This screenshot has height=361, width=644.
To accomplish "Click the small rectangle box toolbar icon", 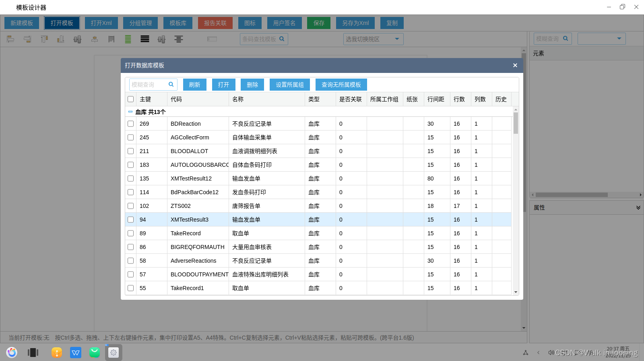I will point(212,39).
